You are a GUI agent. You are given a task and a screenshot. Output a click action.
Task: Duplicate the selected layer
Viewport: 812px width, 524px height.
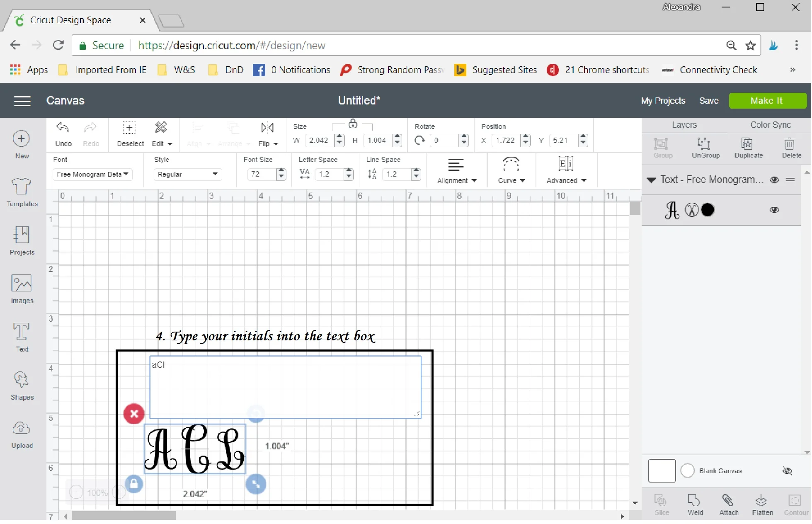pos(748,148)
